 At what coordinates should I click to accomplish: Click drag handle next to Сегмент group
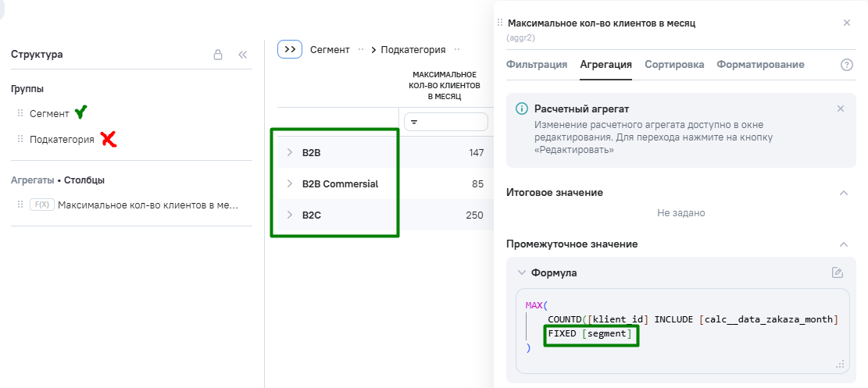click(20, 113)
